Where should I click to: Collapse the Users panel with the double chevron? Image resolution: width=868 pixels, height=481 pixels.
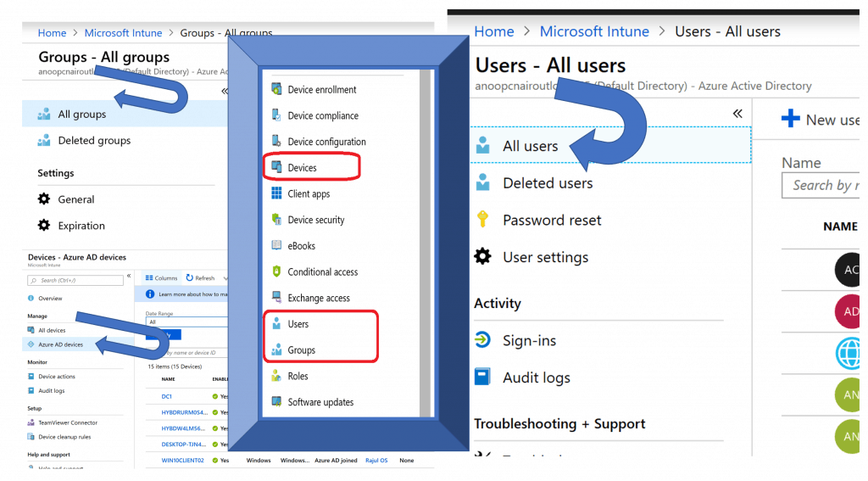737,114
